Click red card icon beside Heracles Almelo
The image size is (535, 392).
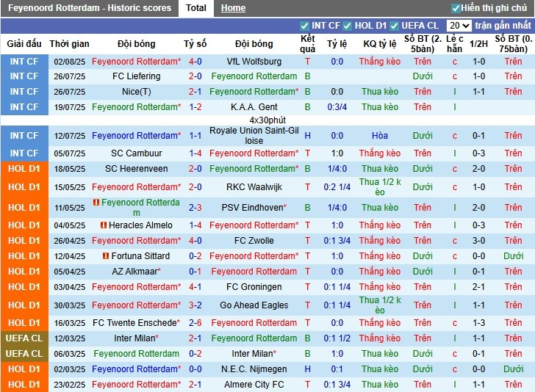click(104, 225)
